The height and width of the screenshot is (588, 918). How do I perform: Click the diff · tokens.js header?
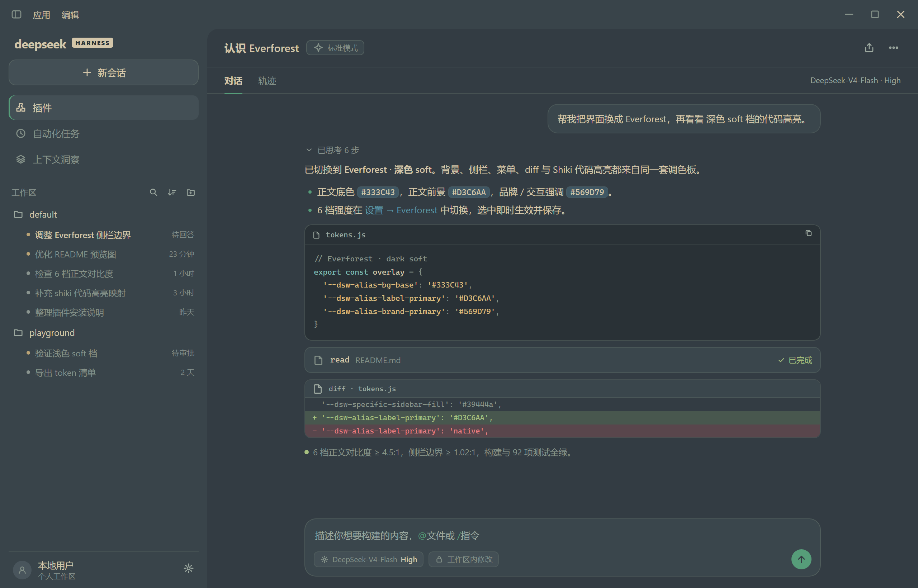pyautogui.click(x=562, y=389)
